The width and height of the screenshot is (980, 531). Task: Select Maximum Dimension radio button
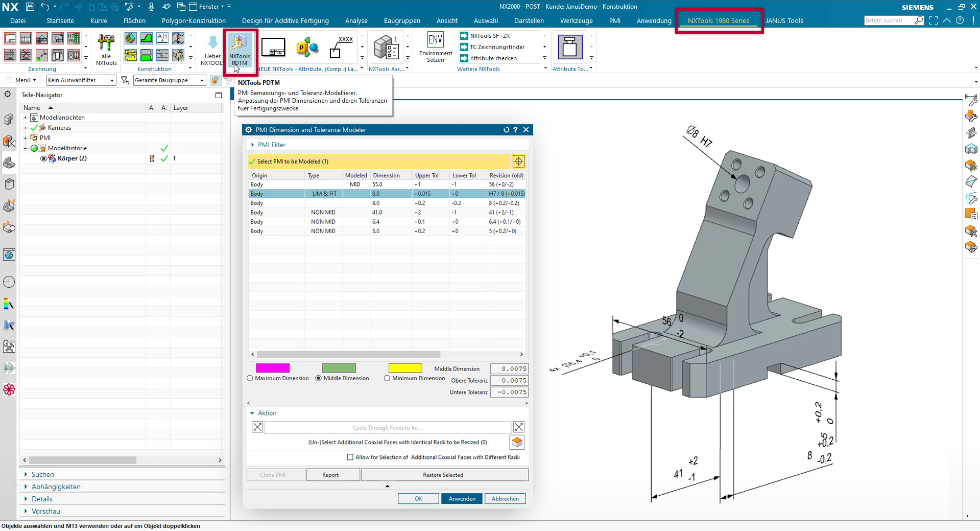coord(250,378)
